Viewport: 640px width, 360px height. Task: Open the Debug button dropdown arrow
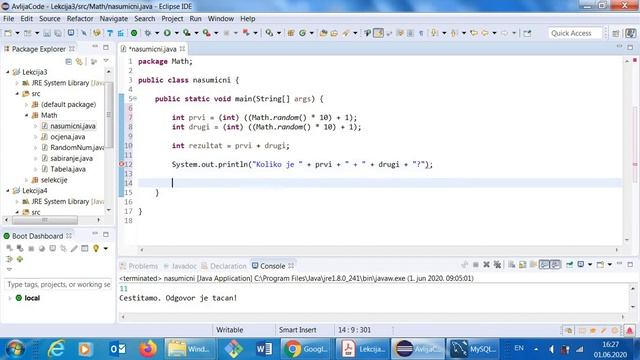[157, 33]
